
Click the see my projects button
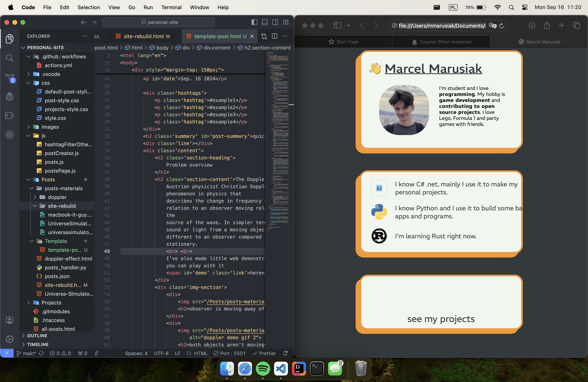pyautogui.click(x=441, y=319)
